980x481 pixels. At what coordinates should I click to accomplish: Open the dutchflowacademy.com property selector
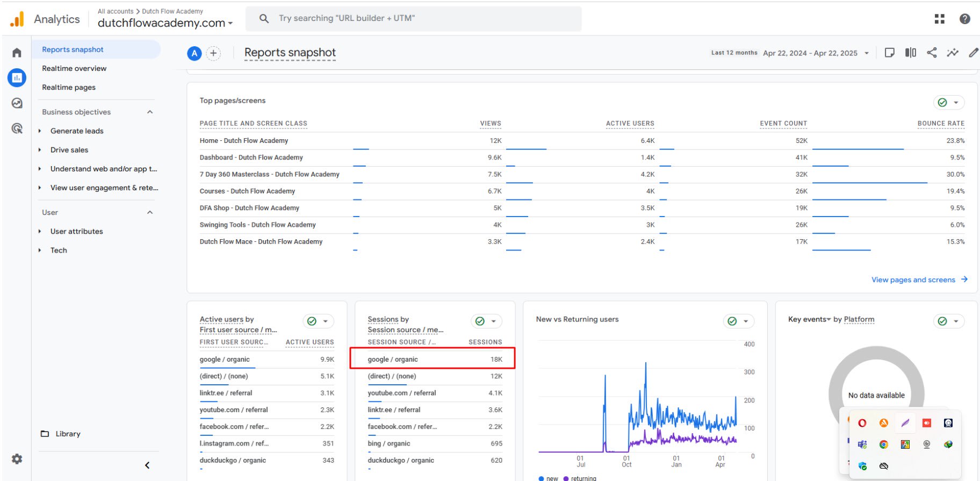(165, 23)
